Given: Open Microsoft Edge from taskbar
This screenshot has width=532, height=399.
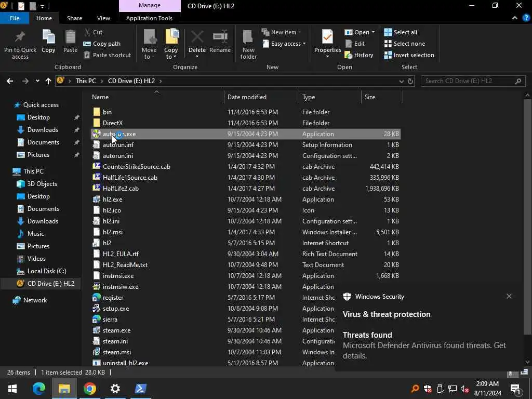Looking at the screenshot, I should point(38,389).
